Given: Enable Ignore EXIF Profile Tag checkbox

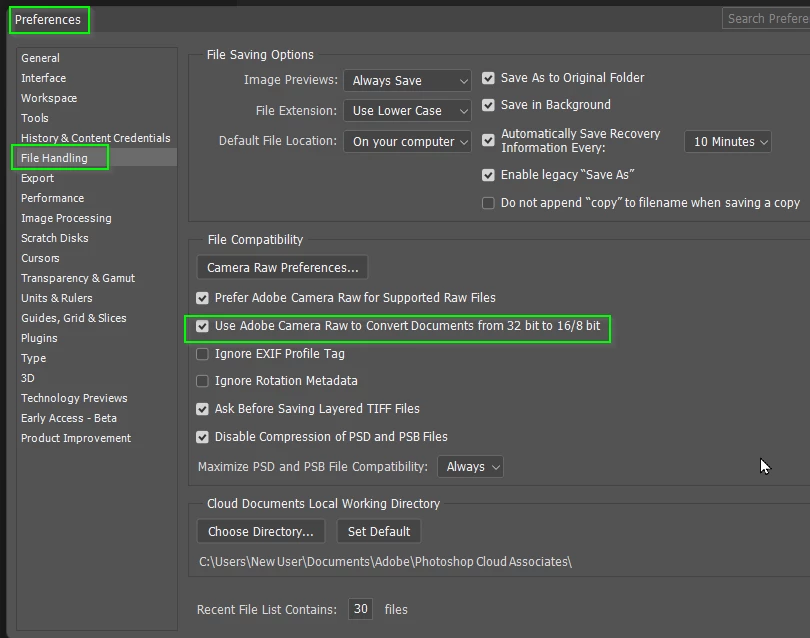Looking at the screenshot, I should pos(202,354).
